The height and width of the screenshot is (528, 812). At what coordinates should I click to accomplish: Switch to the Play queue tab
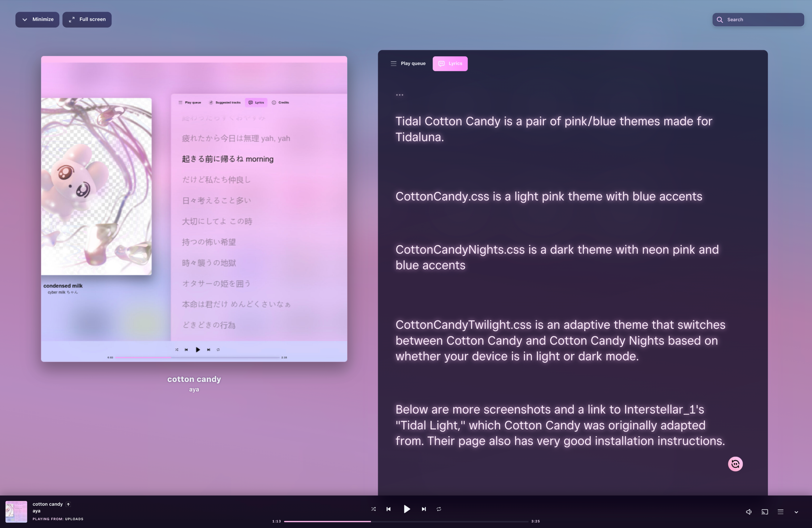pos(408,63)
